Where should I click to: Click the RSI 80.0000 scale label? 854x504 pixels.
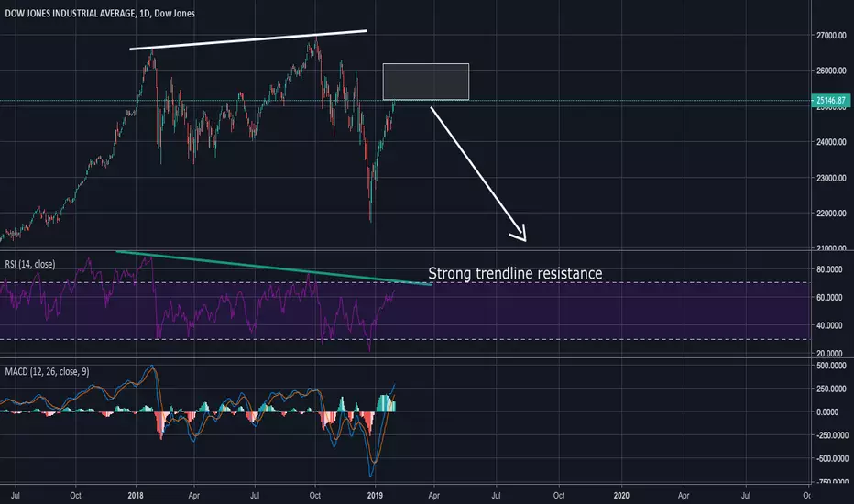coord(829,269)
